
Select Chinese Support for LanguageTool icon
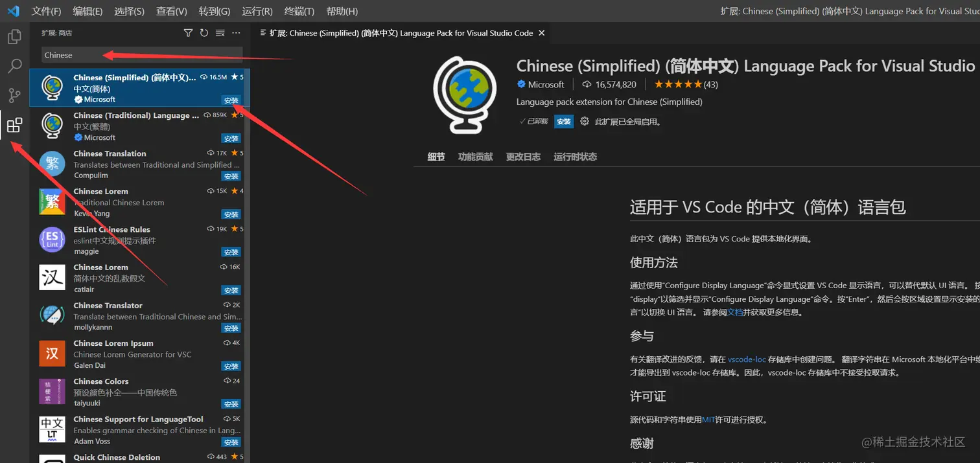tap(52, 429)
